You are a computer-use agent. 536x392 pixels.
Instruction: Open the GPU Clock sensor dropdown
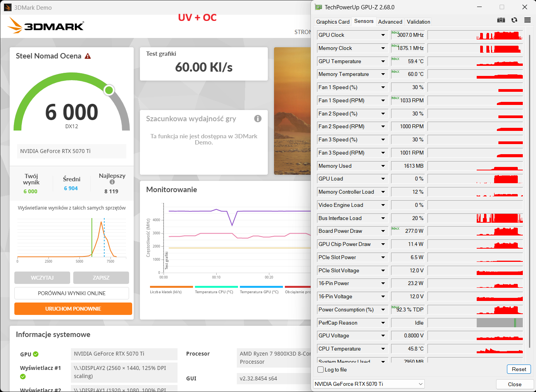383,35
